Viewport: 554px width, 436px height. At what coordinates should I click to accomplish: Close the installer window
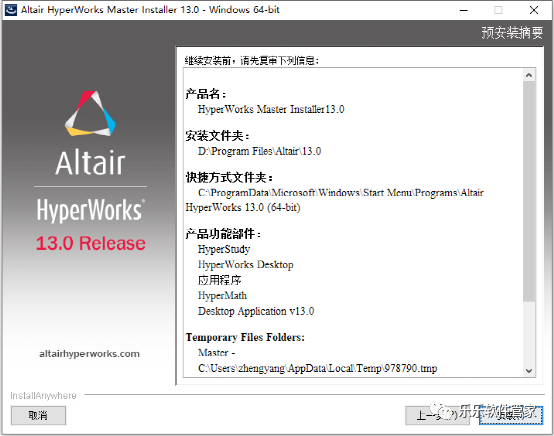[x=534, y=10]
